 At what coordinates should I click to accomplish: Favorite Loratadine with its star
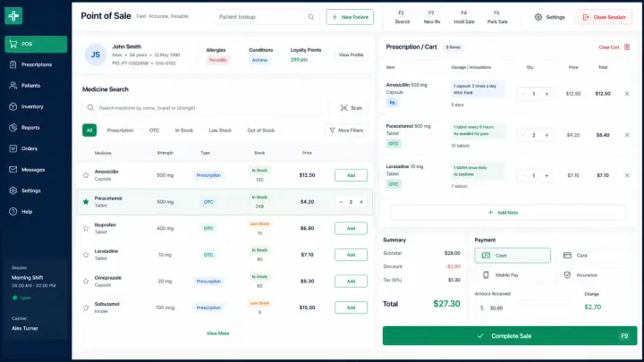(x=86, y=255)
